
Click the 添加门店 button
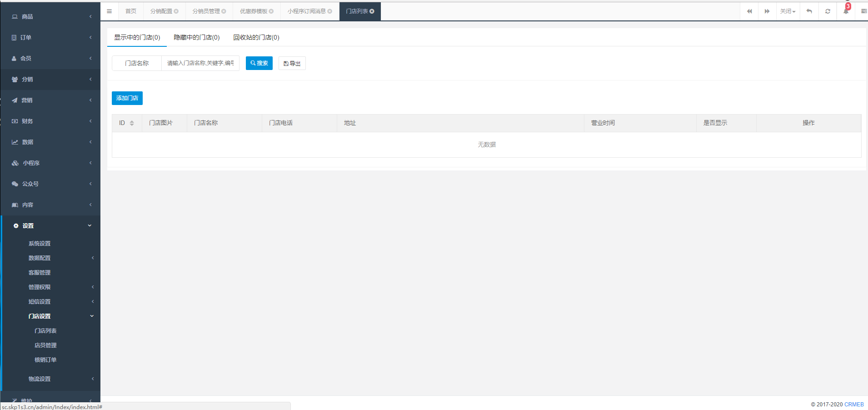[127, 98]
